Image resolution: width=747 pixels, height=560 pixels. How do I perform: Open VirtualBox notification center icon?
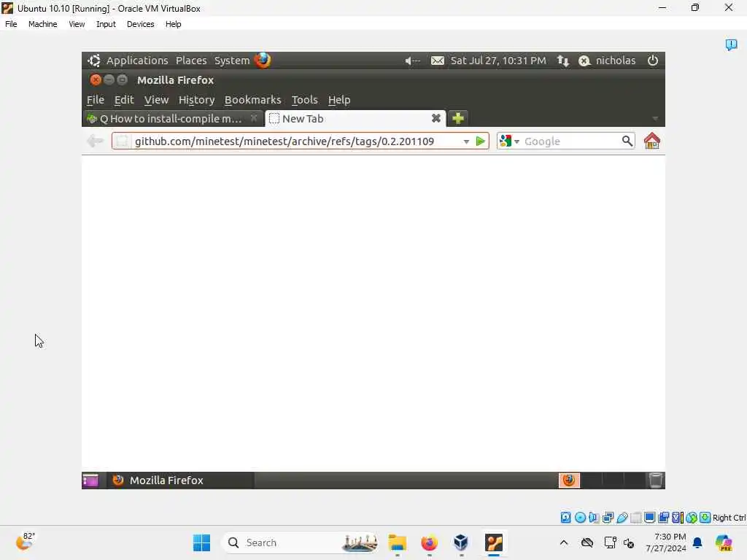click(731, 44)
